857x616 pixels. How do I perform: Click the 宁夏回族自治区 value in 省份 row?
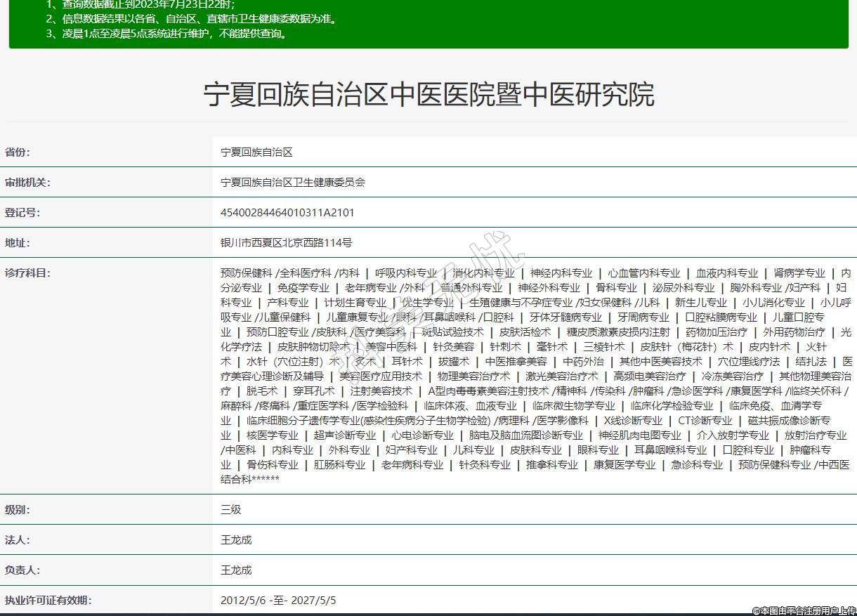click(256, 152)
